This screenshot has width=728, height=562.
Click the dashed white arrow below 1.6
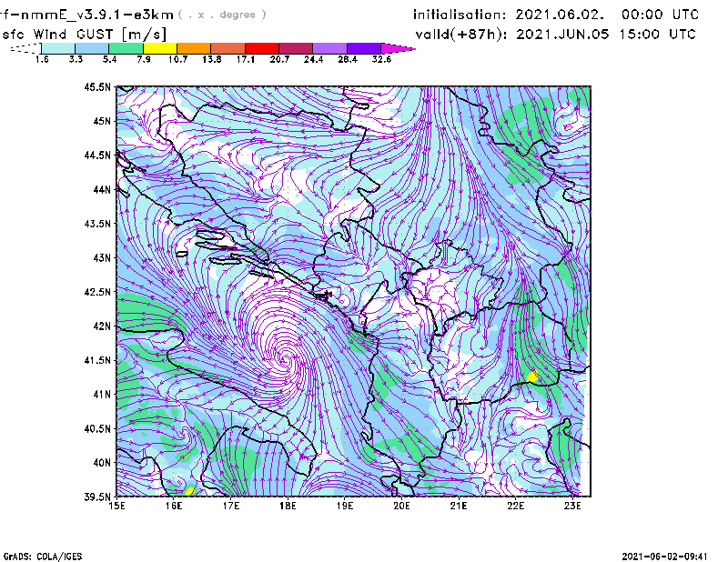click(x=25, y=48)
